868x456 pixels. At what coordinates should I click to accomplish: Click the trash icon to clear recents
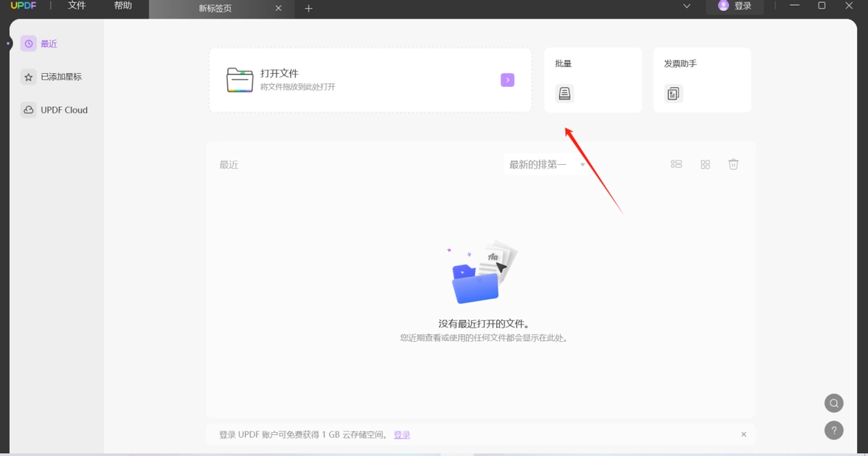pos(733,164)
